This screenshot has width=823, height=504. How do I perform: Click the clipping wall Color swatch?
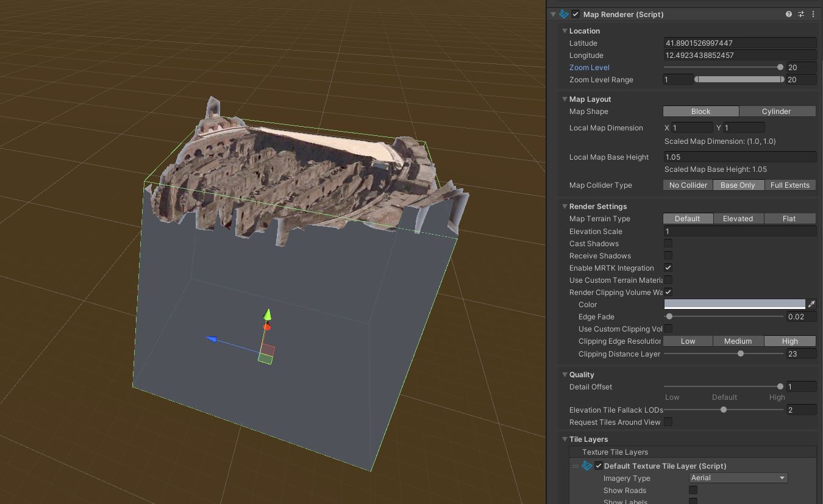735,304
